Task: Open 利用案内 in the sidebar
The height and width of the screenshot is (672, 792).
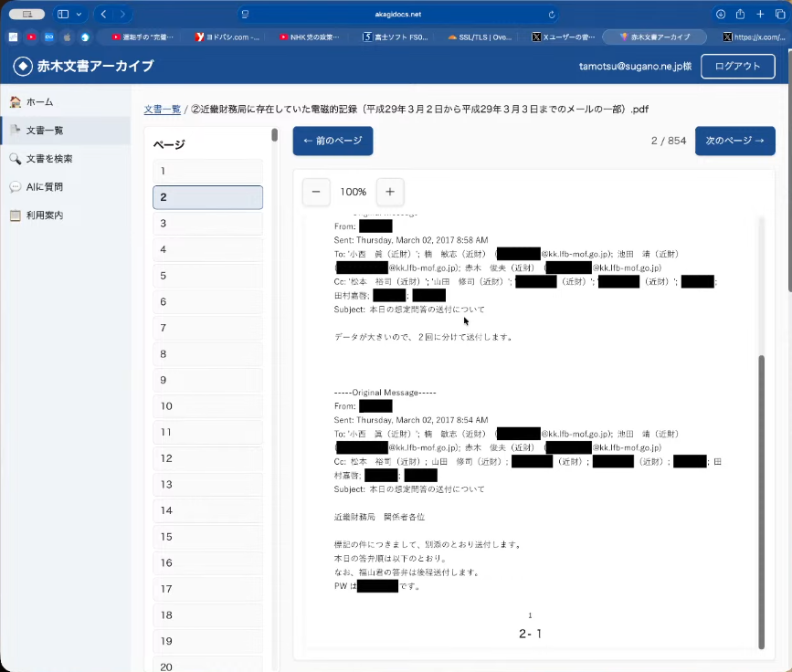Action: [44, 215]
